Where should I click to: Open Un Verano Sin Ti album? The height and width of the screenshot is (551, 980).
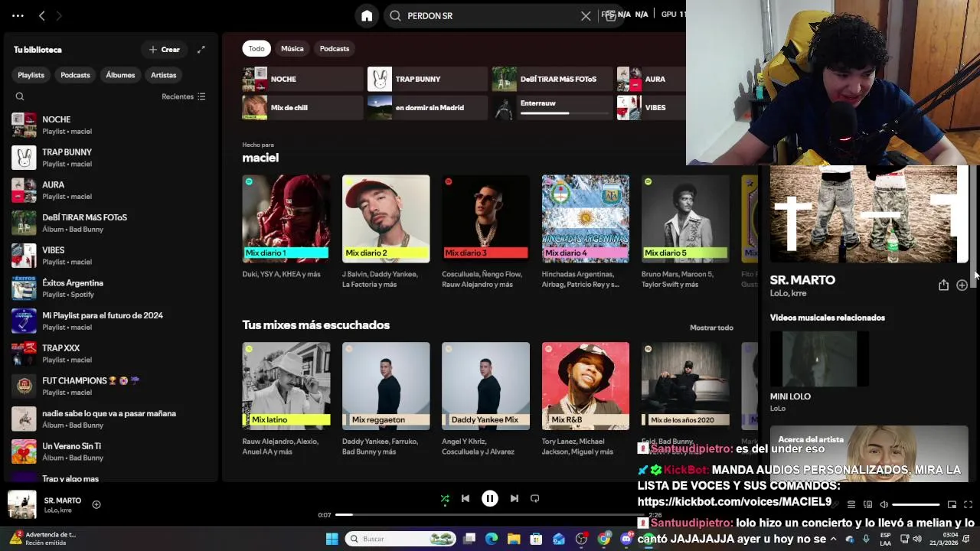point(109,452)
